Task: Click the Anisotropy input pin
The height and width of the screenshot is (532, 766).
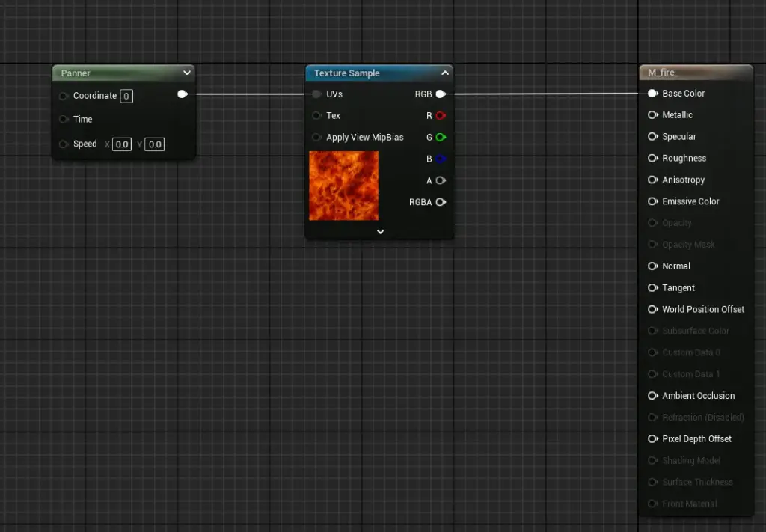Action: 652,180
